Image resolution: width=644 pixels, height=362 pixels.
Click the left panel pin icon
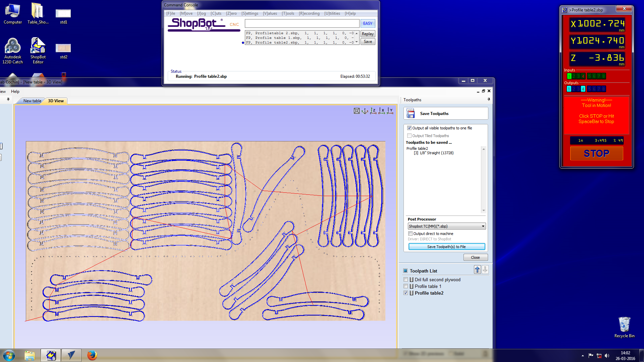[x=8, y=99]
